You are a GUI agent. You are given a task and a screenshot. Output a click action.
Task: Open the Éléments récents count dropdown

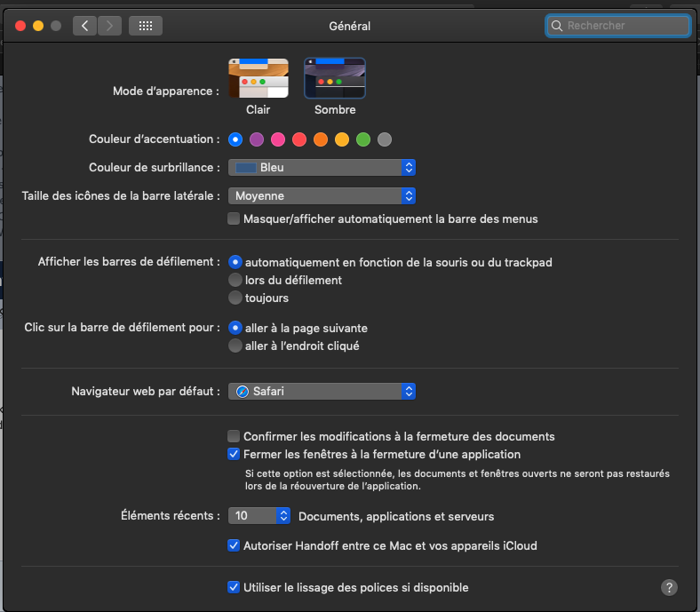[x=259, y=516]
